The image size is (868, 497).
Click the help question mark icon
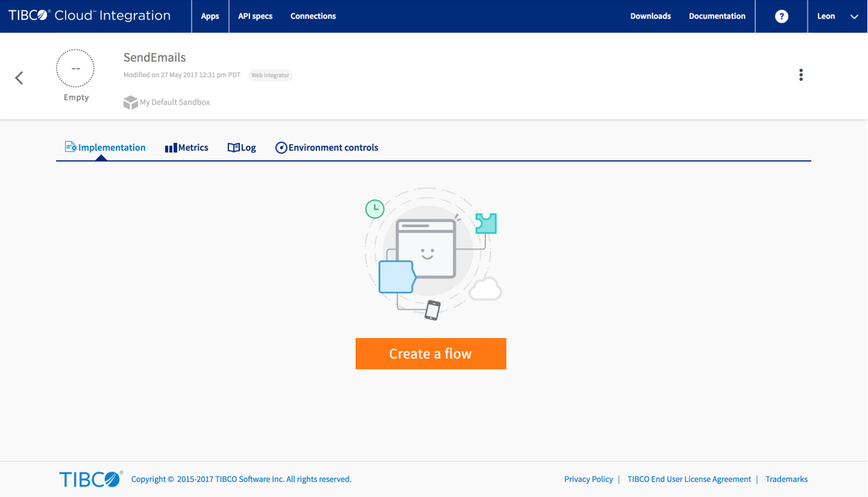pos(781,17)
